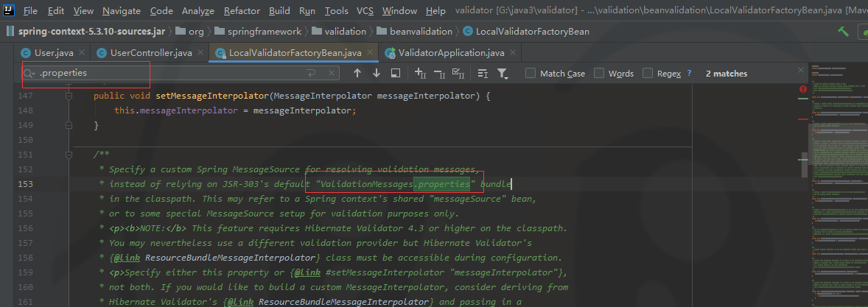Image resolution: width=868 pixels, height=307 pixels.
Task: Click the '2 matches' result count
Action: (x=727, y=74)
